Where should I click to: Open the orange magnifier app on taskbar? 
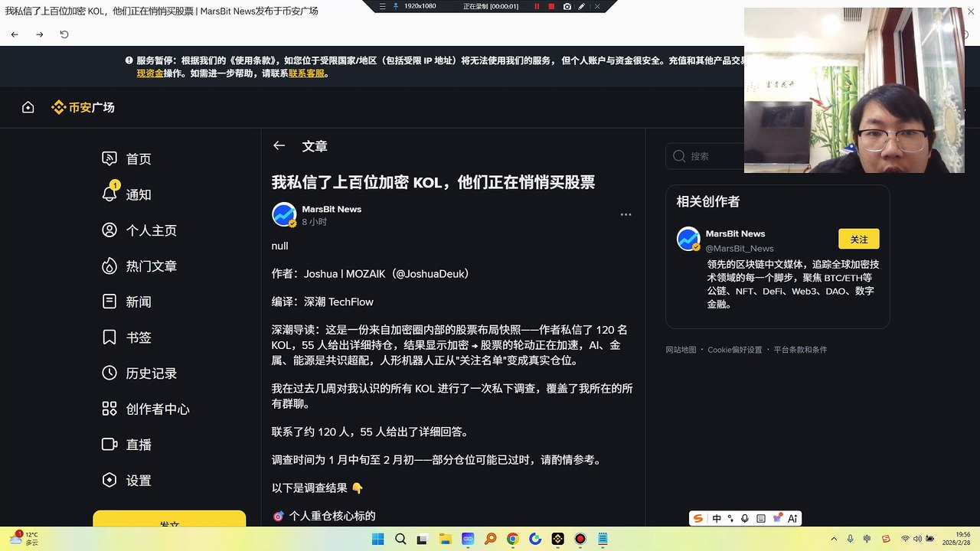pyautogui.click(x=490, y=539)
